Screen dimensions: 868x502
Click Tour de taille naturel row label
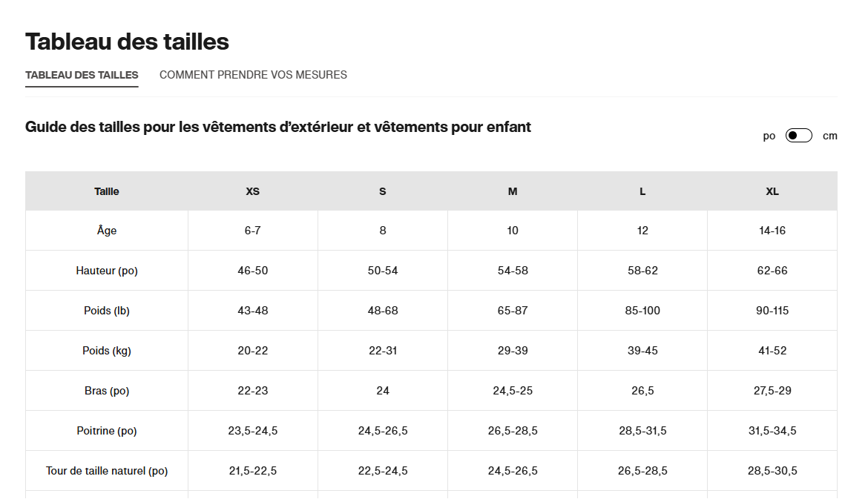pos(107,471)
